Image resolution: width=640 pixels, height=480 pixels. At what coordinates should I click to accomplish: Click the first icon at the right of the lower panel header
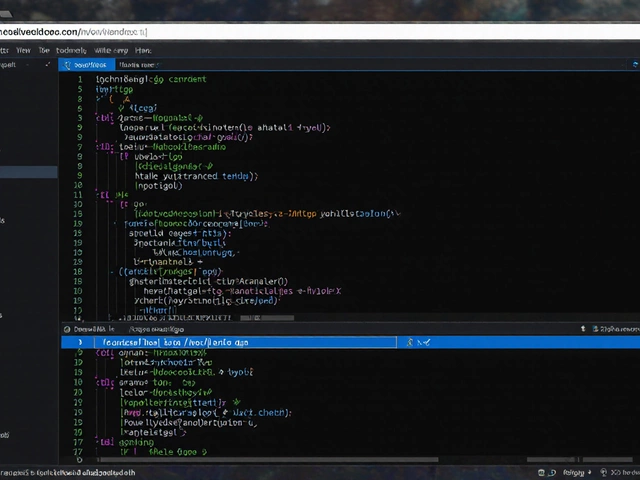[585, 328]
